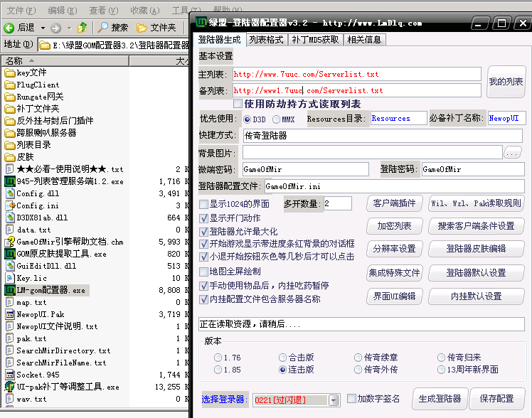Click the 客户端插件 button

pos(394,203)
